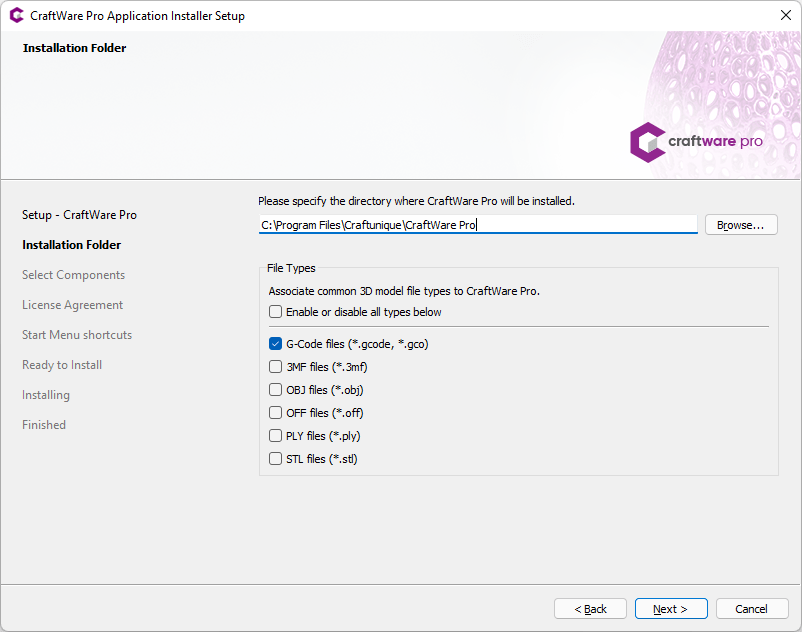
Task: Cancel the installation
Action: coord(752,608)
